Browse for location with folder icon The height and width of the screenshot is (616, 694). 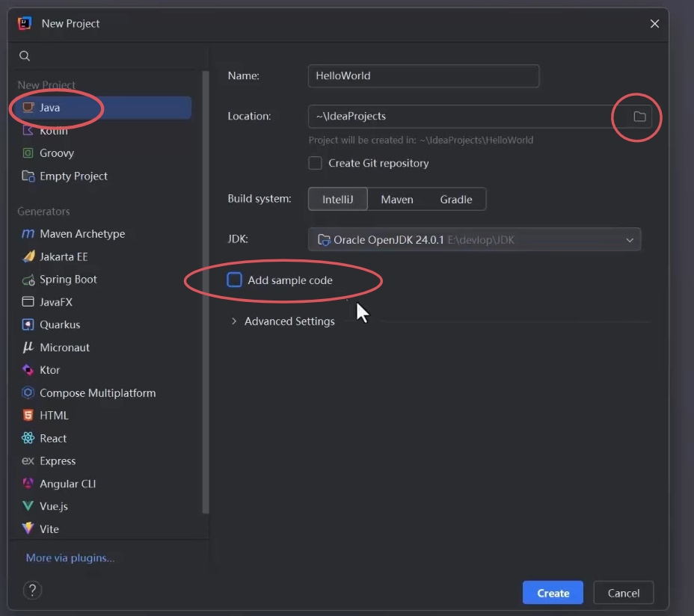click(639, 117)
